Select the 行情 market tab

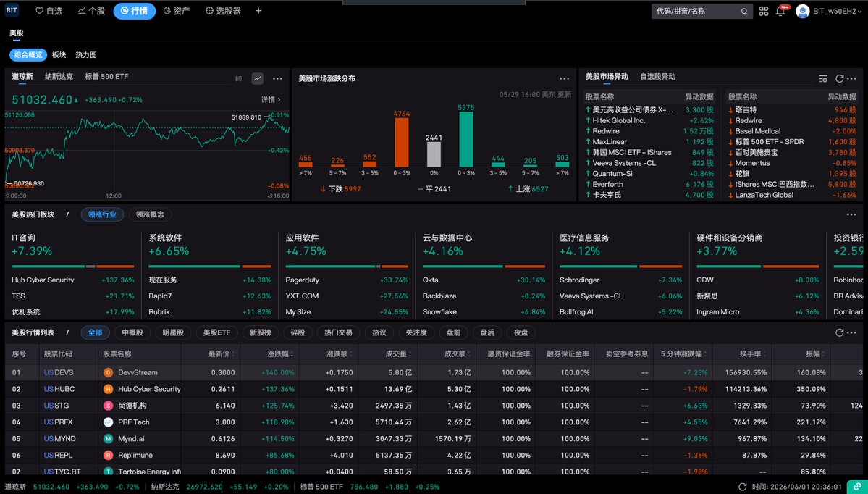[135, 11]
